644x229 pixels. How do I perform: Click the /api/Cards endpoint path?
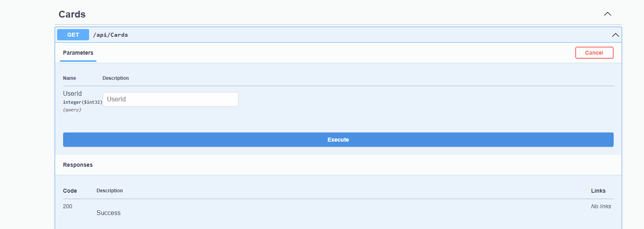(x=111, y=35)
